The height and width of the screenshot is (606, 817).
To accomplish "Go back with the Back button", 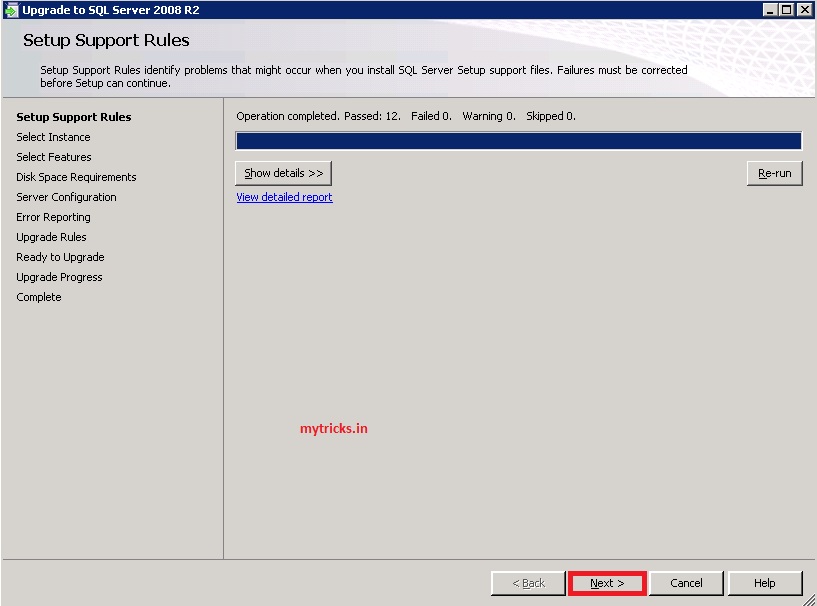I will (x=528, y=583).
